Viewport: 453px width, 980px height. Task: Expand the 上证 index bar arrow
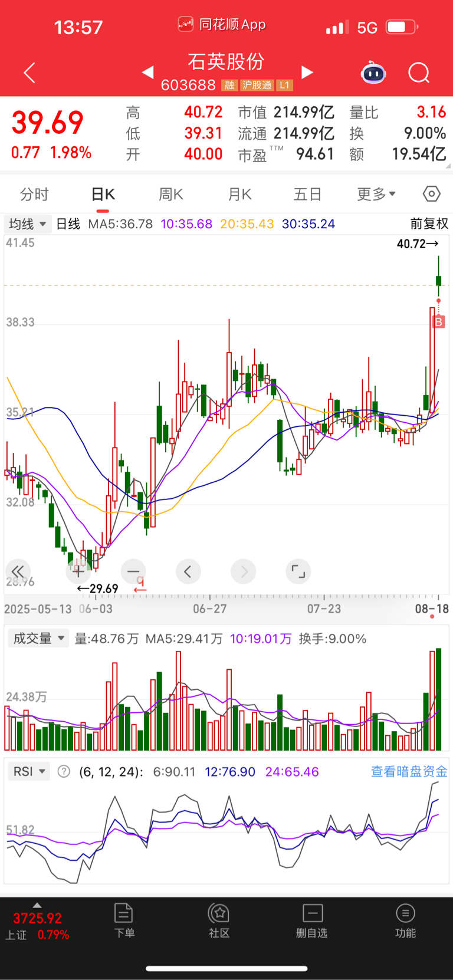tap(37, 905)
